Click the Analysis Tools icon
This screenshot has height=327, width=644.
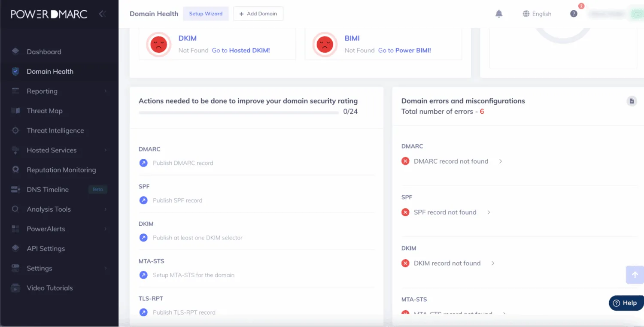click(x=15, y=209)
